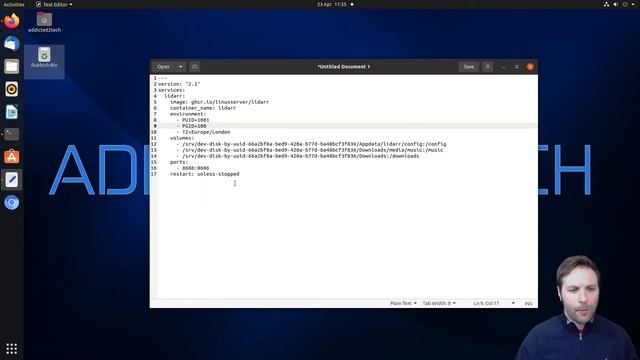
Task: Click the line 'version: "2.1"'
Action: pos(179,84)
